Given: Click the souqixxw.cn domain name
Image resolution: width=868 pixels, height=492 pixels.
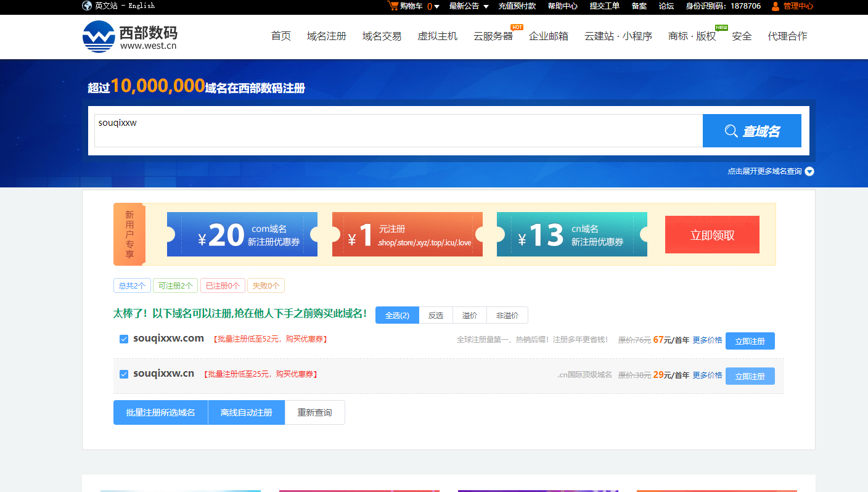Looking at the screenshot, I should pos(164,373).
